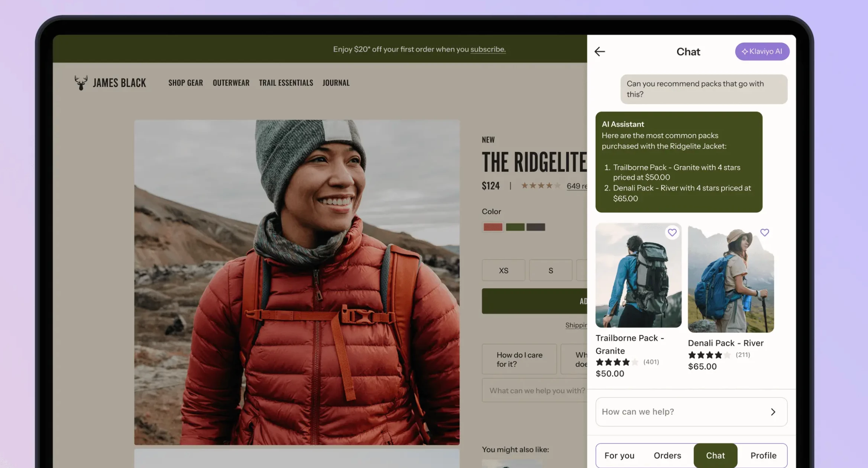The height and width of the screenshot is (468, 868).
Task: Click the James Black deer logo
Action: tap(81, 82)
